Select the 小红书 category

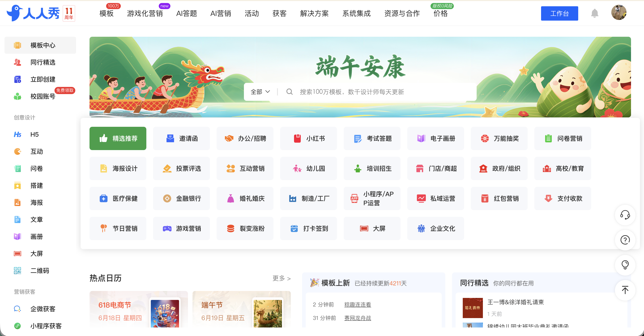pyautogui.click(x=308, y=138)
